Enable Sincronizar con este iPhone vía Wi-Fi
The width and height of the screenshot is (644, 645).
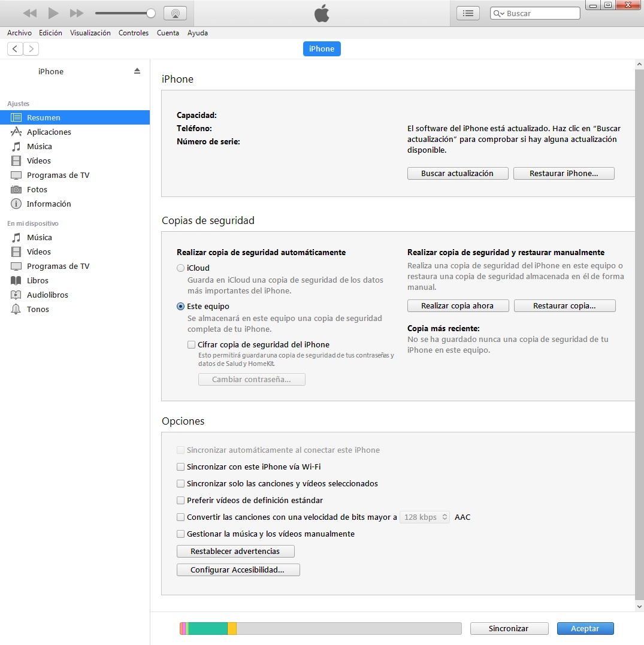181,467
